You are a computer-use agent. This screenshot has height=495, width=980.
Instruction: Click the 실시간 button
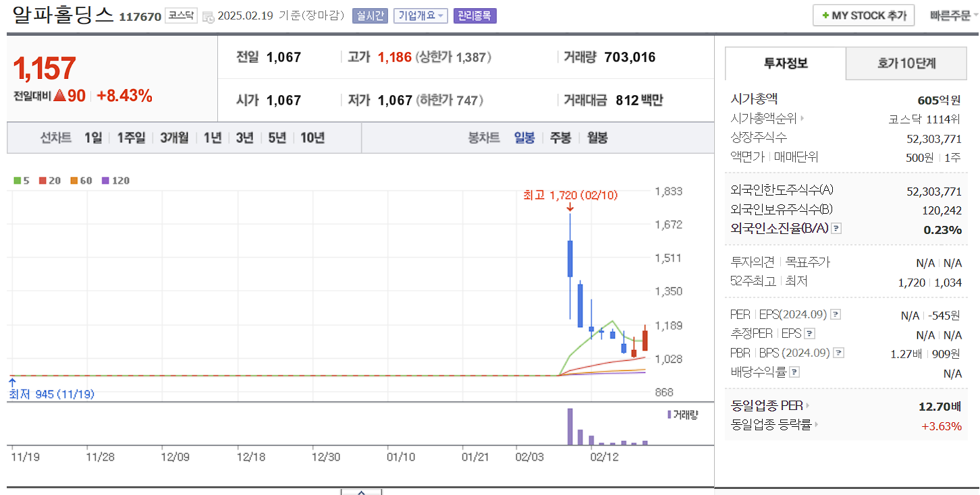point(371,15)
